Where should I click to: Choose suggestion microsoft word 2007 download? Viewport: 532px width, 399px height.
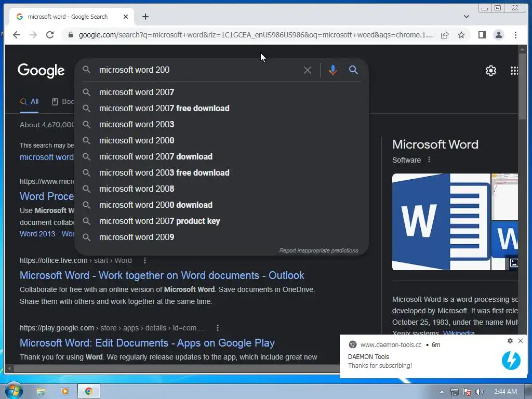coord(221,156)
